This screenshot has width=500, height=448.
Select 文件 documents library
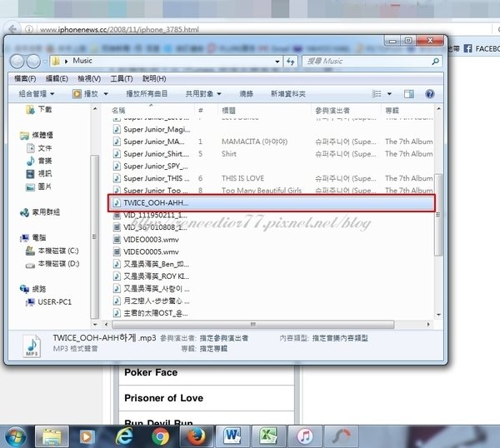click(x=39, y=148)
